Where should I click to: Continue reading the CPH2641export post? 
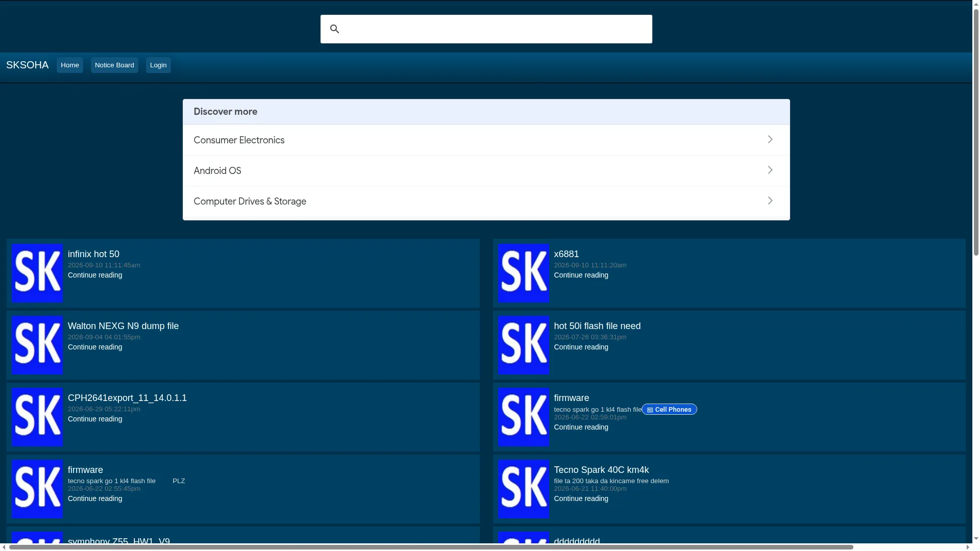coord(95,419)
